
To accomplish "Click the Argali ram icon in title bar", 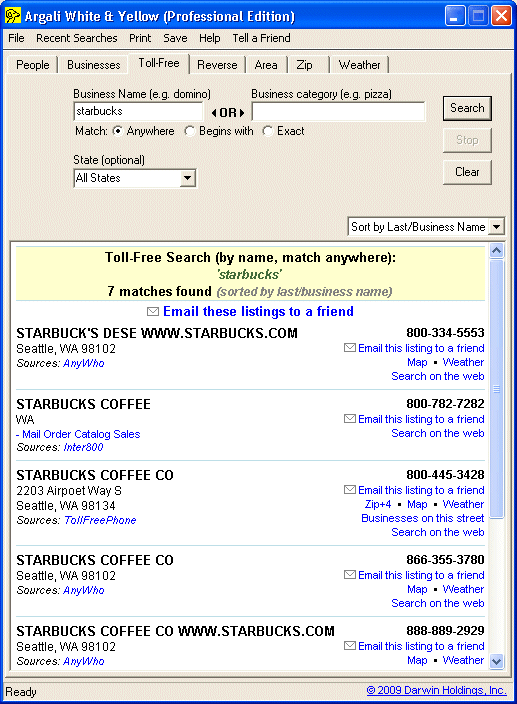I will click(x=13, y=16).
